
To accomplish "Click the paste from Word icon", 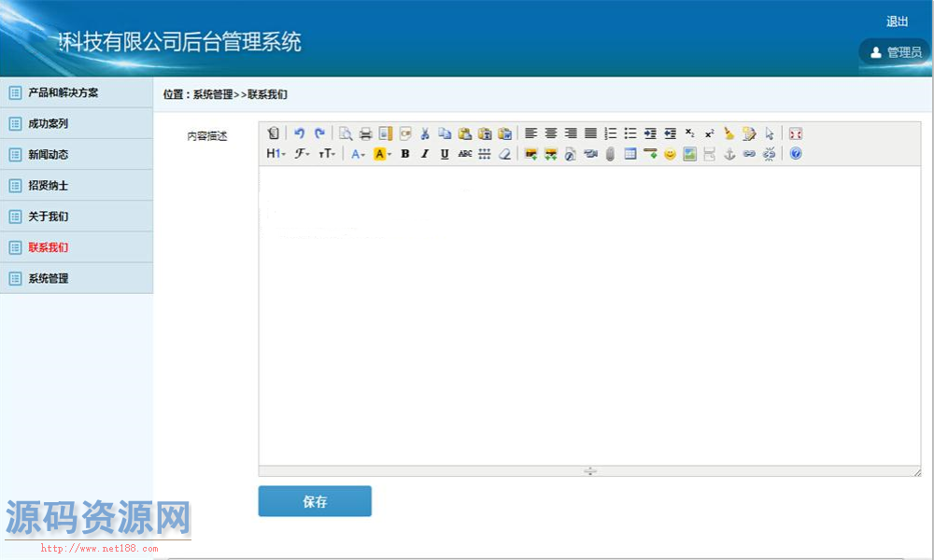I will [x=504, y=133].
